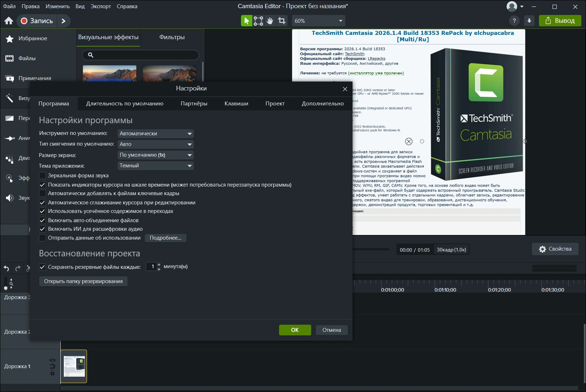The height and width of the screenshot is (392, 586).
Task: Enable mirror audio waveform checkbox
Action: click(x=42, y=176)
